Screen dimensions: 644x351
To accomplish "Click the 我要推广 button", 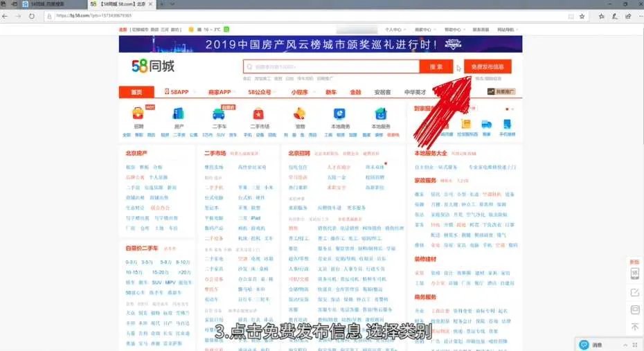I will click(501, 91).
